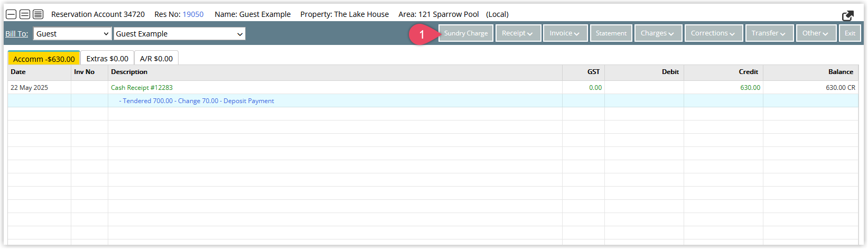868x249 pixels.
Task: Click the 630.00 credit amount
Action: (x=750, y=88)
